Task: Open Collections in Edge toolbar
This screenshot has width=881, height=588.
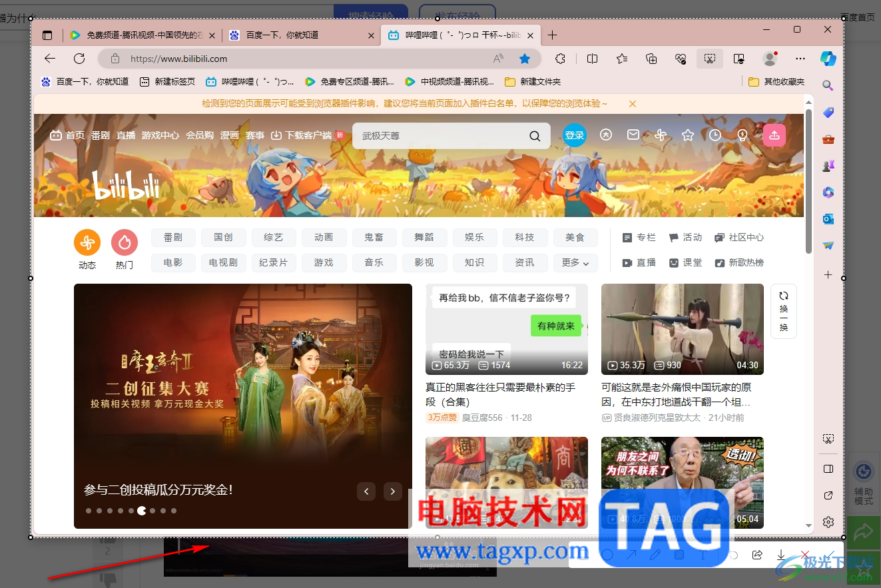Action: [x=652, y=59]
